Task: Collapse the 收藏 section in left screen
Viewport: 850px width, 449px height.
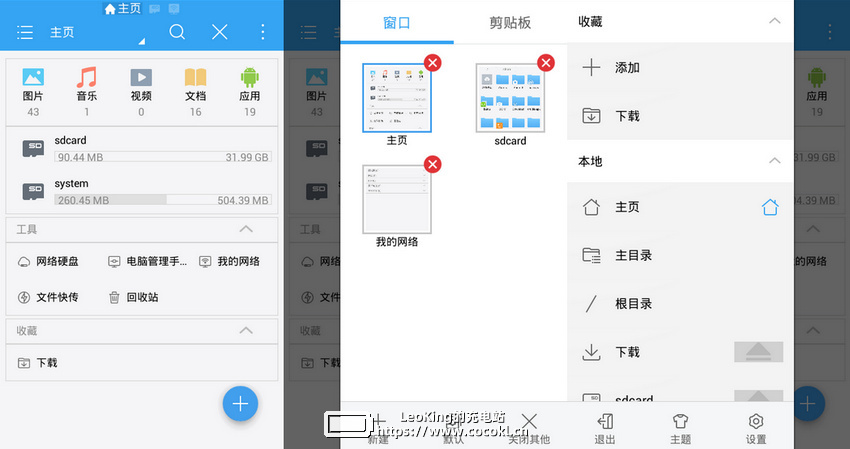Action: click(x=246, y=330)
